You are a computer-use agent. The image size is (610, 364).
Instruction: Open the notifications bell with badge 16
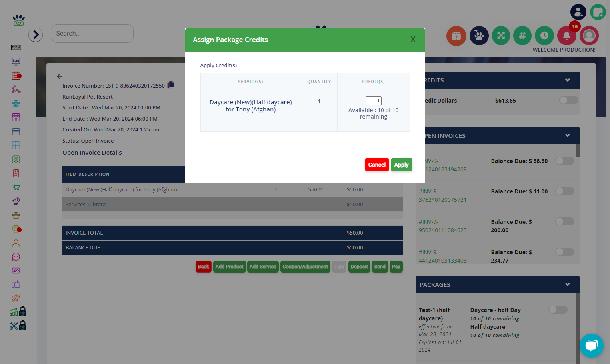pos(566,36)
